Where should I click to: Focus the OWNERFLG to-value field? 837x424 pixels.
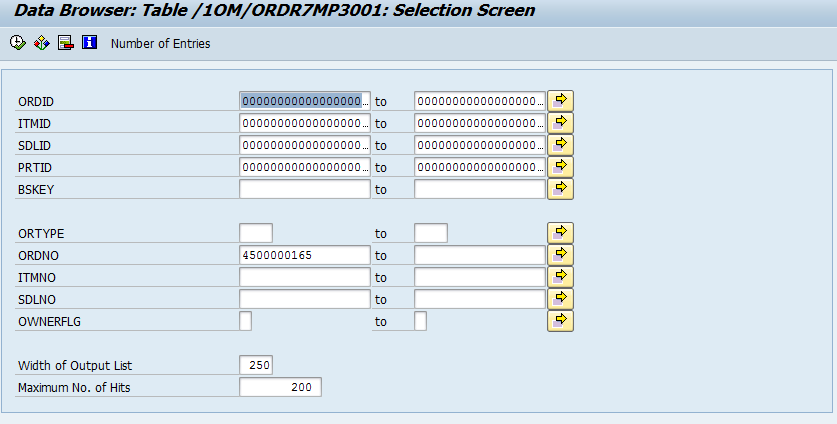coord(421,321)
